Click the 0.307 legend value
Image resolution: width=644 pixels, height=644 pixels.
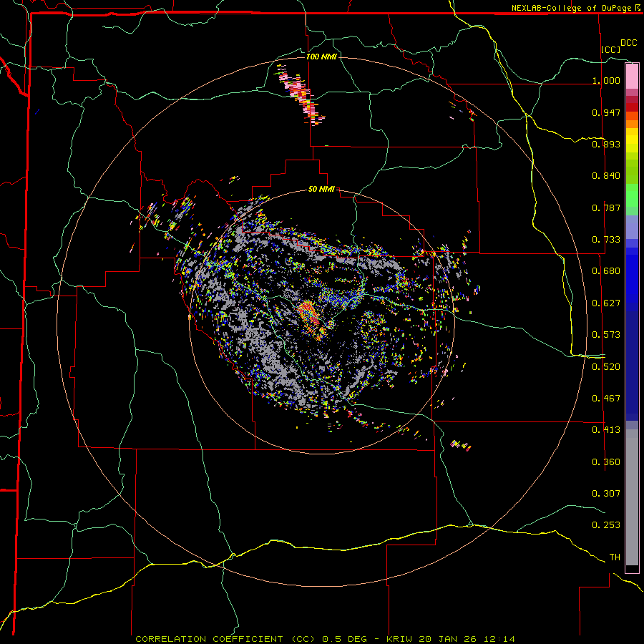[606, 493]
